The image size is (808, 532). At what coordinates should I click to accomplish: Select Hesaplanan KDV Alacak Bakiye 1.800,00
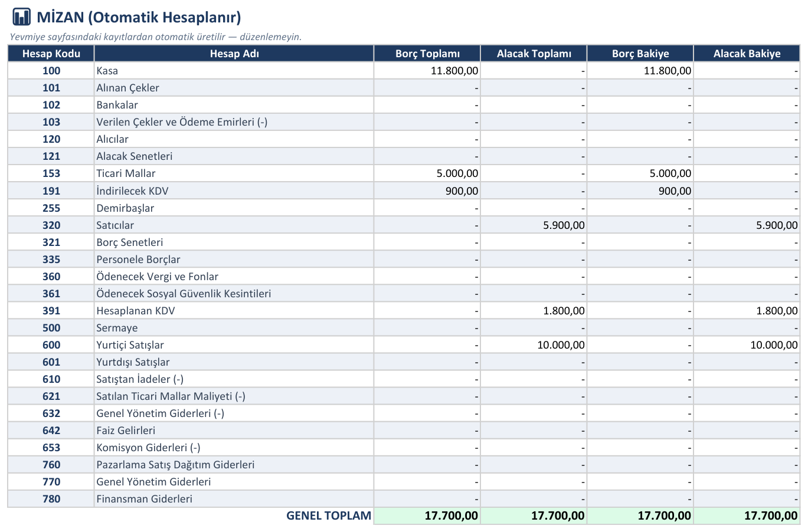point(747,311)
